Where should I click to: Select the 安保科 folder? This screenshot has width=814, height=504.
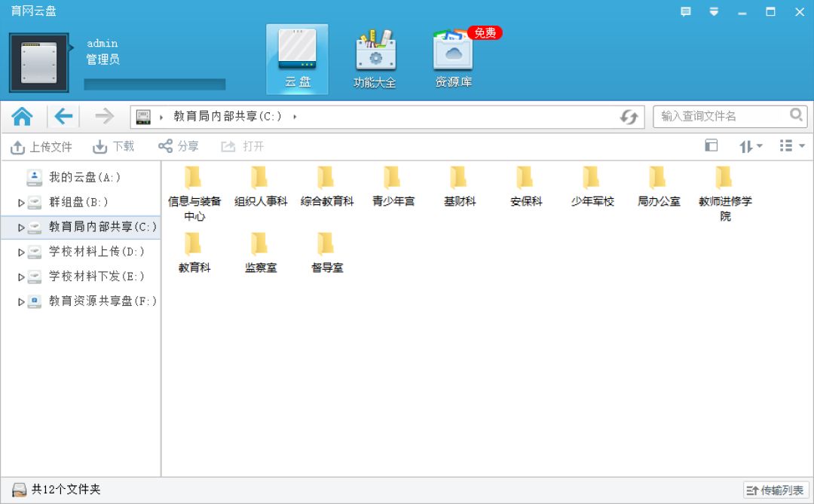point(526,187)
